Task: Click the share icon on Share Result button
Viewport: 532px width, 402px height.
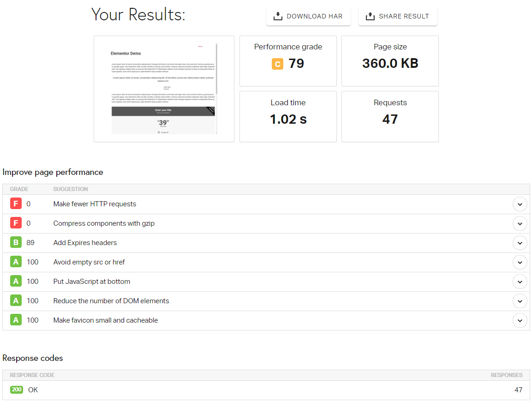Action: [x=370, y=16]
